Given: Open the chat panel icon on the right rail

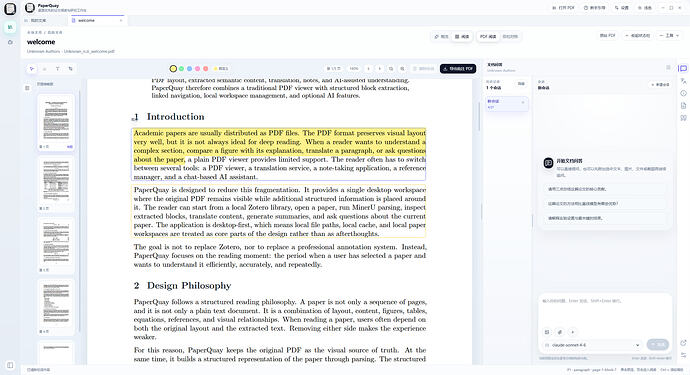Looking at the screenshot, I should pyautogui.click(x=683, y=69).
